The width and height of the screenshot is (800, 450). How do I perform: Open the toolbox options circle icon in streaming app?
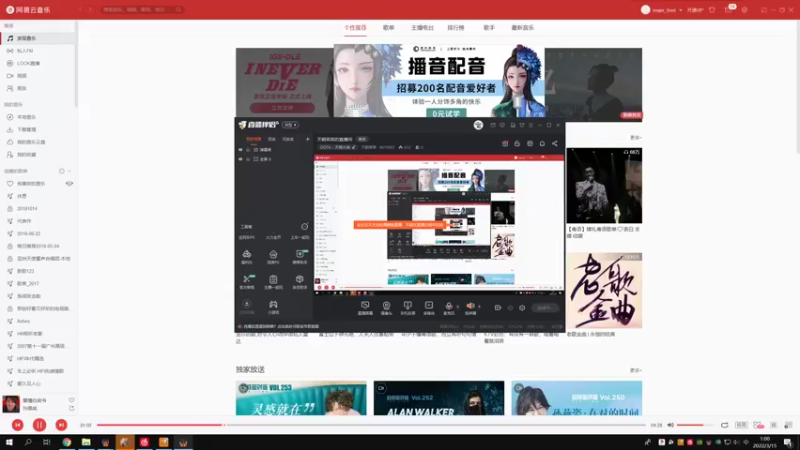tap(305, 227)
